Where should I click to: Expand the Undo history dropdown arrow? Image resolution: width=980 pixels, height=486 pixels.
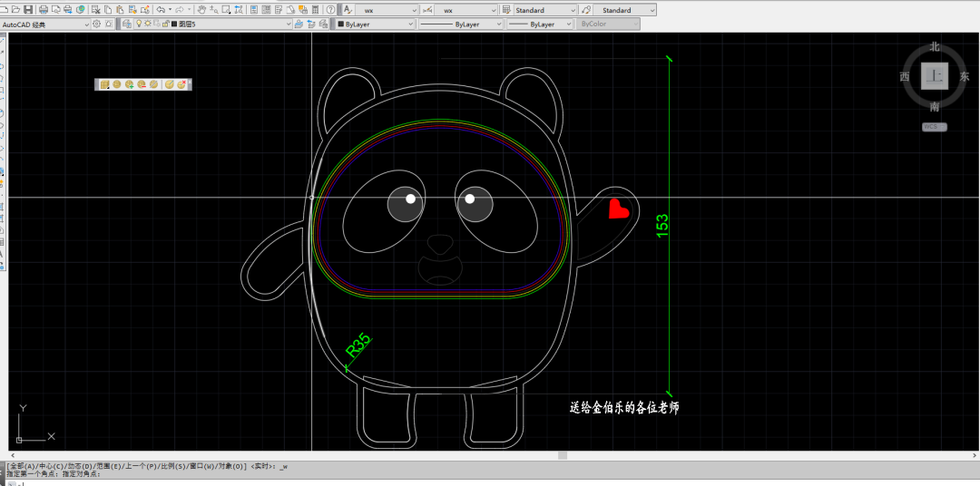click(x=170, y=9)
